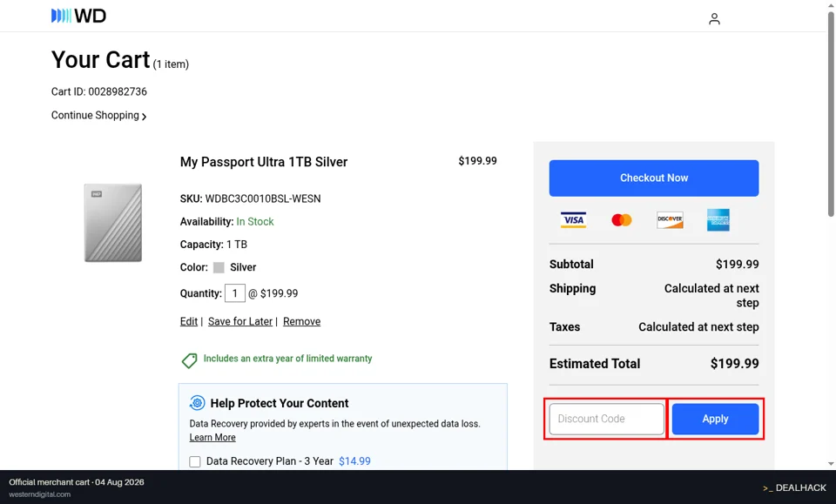This screenshot has height=504, width=836.
Task: Save the item for later
Action: point(240,321)
